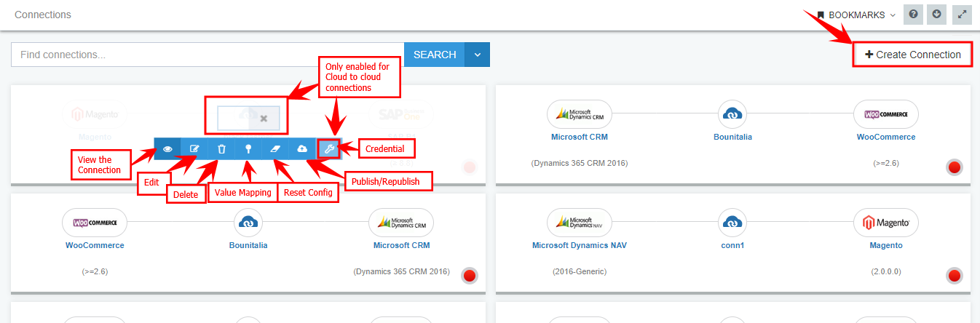The width and height of the screenshot is (980, 323).
Task: Click the 'Connections' page title
Action: coord(43,15)
